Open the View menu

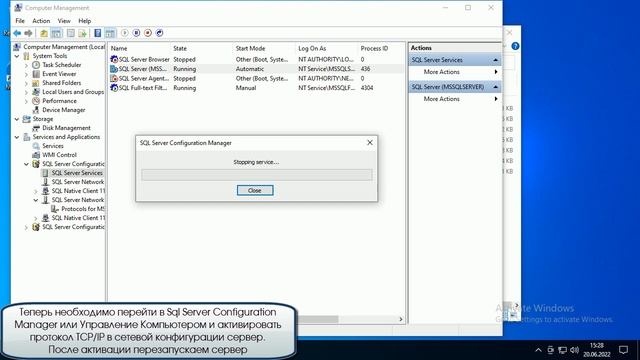[64, 21]
